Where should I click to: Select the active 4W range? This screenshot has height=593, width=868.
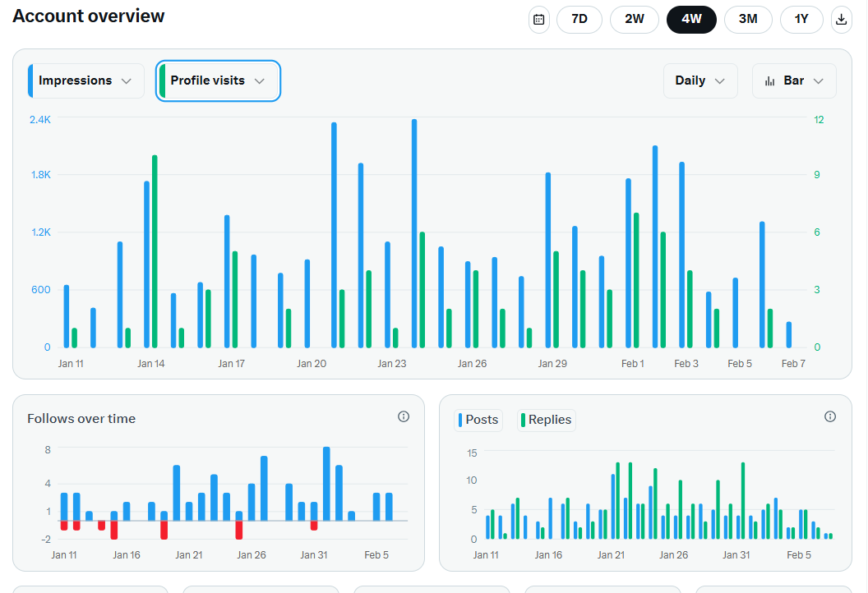[x=691, y=20]
